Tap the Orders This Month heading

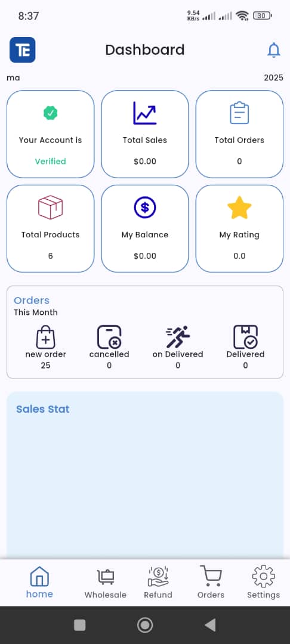[x=36, y=306]
